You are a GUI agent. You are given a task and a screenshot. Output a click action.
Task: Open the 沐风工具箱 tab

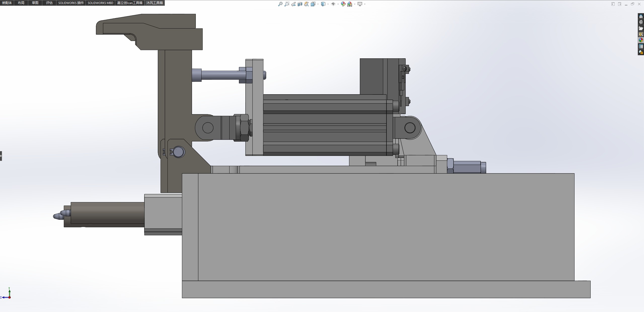click(x=155, y=3)
